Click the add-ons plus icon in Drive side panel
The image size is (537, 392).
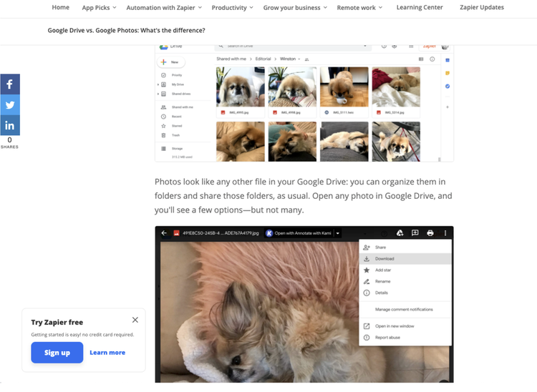[x=447, y=107]
